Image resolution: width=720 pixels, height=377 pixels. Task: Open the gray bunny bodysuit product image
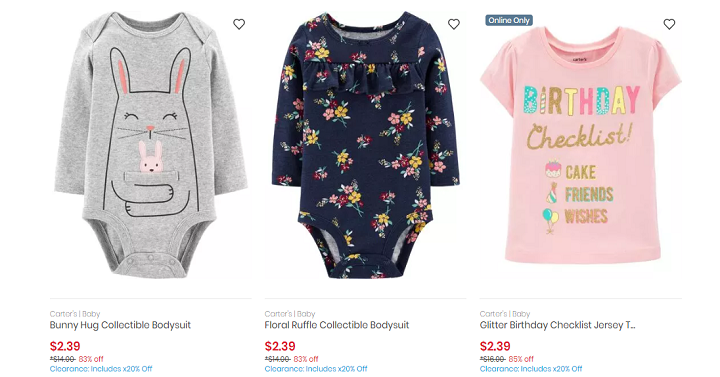[x=151, y=145]
